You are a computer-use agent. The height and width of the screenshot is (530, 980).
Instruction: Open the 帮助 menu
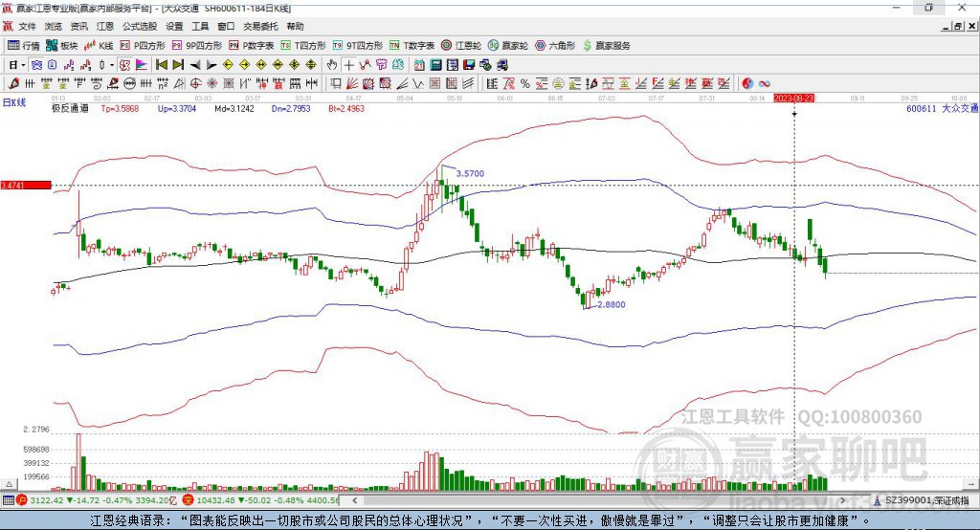point(295,26)
